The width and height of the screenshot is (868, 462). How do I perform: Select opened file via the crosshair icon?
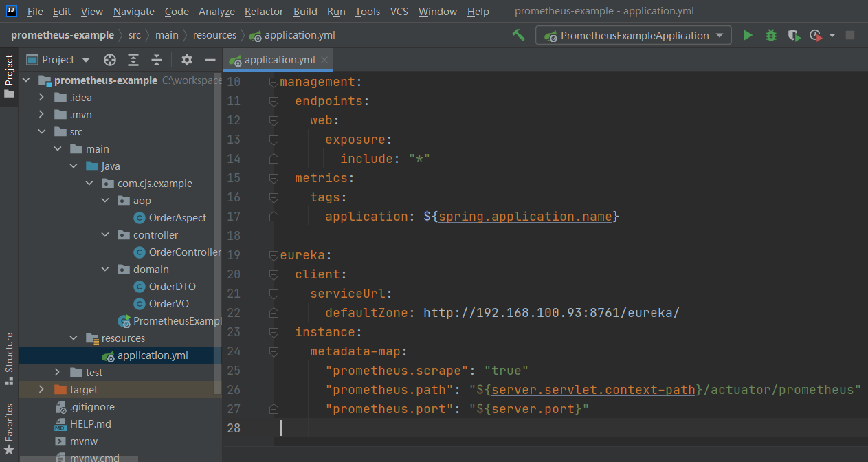coord(110,60)
